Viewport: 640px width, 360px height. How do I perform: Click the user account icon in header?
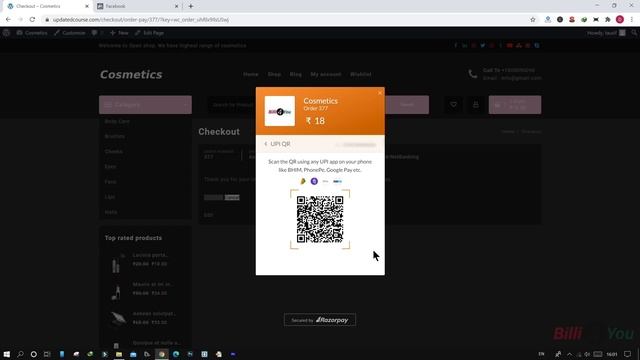[476, 105]
